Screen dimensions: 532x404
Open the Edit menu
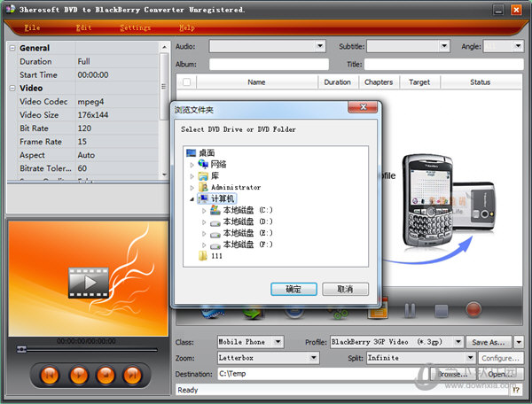tap(83, 27)
